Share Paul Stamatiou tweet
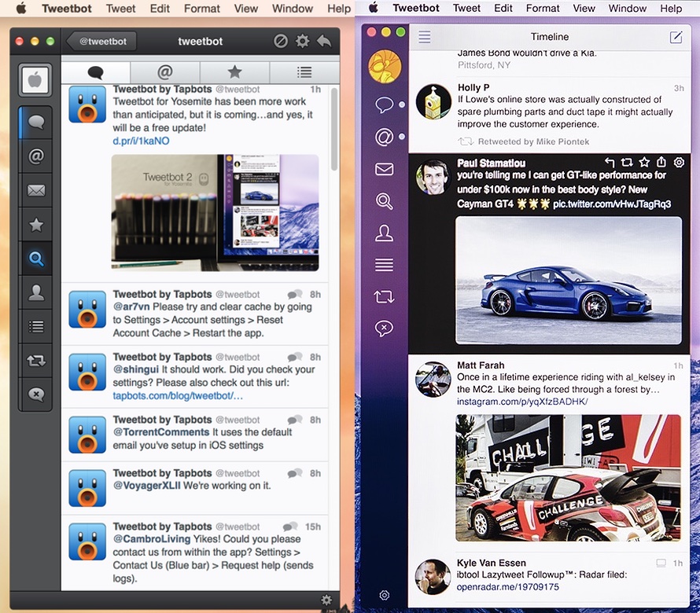Viewport: 700px width, 613px height. pos(661,162)
